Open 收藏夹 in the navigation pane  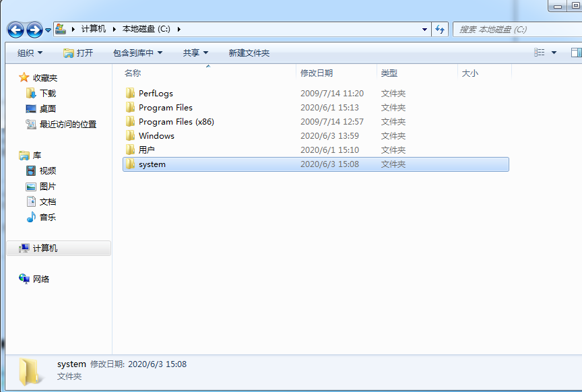(45, 78)
